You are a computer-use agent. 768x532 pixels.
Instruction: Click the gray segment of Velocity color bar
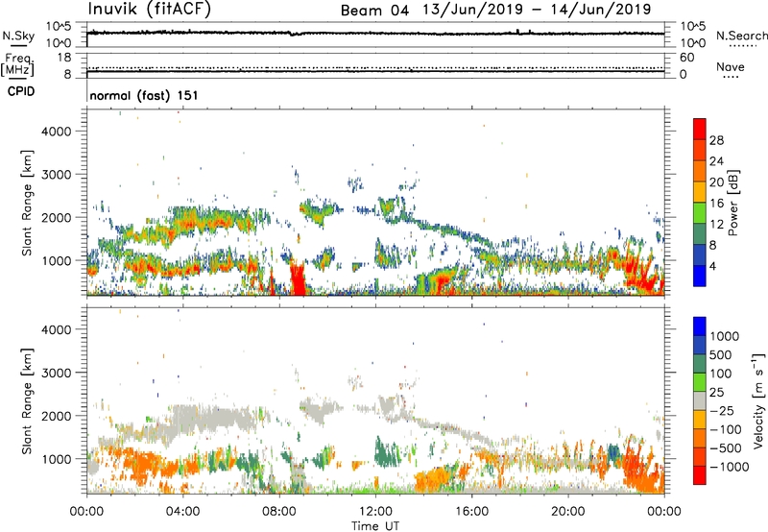[x=700, y=401]
